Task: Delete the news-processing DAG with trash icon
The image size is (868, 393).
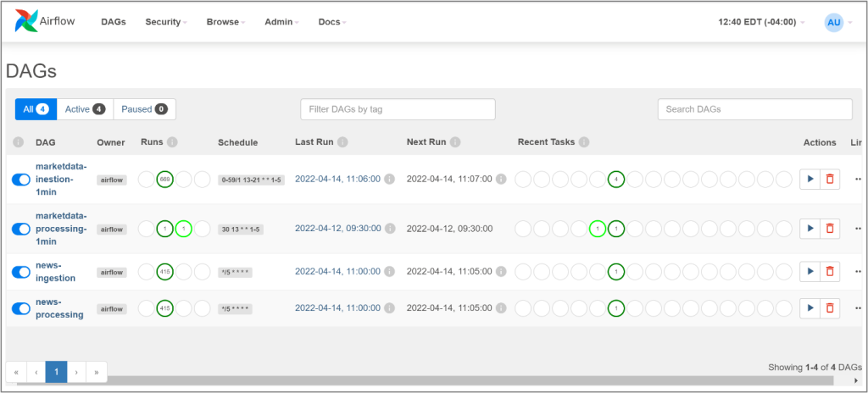Action: (830, 308)
